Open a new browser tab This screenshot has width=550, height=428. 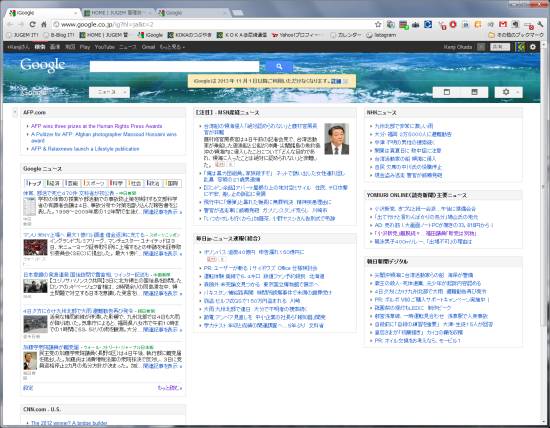(x=237, y=13)
